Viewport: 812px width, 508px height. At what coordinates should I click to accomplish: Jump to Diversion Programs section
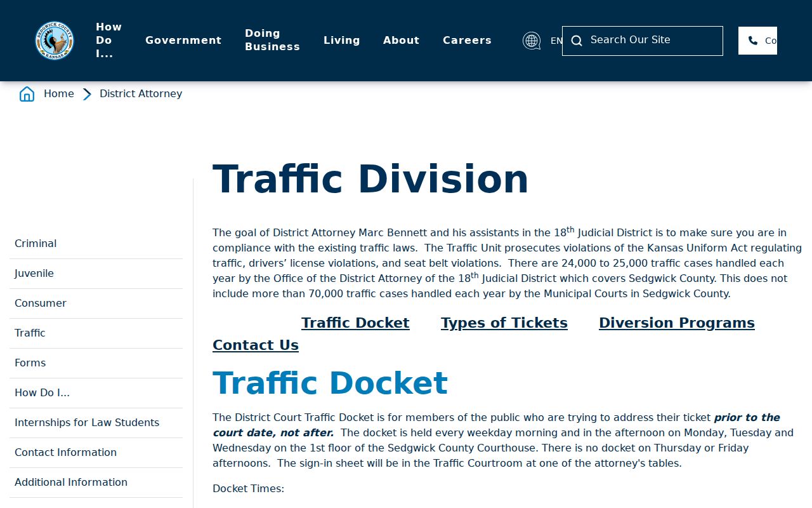(677, 323)
